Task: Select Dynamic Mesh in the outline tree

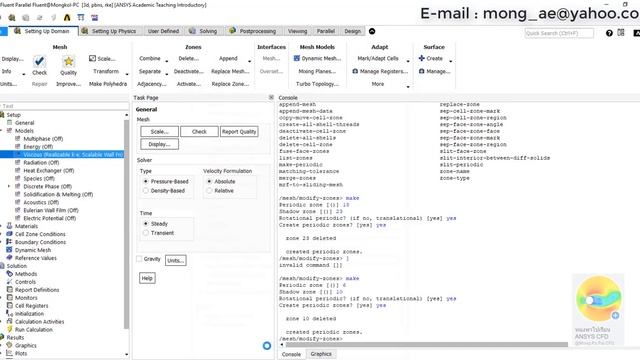Action: [x=33, y=250]
